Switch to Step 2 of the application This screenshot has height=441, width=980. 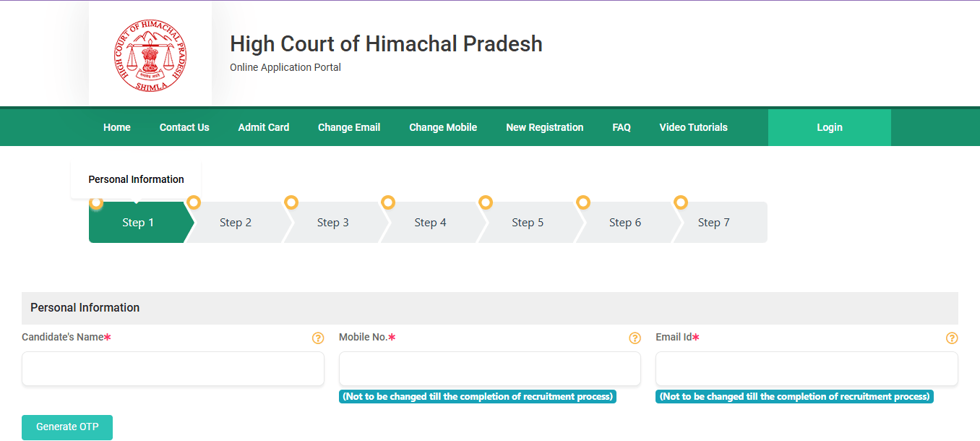pos(236,222)
